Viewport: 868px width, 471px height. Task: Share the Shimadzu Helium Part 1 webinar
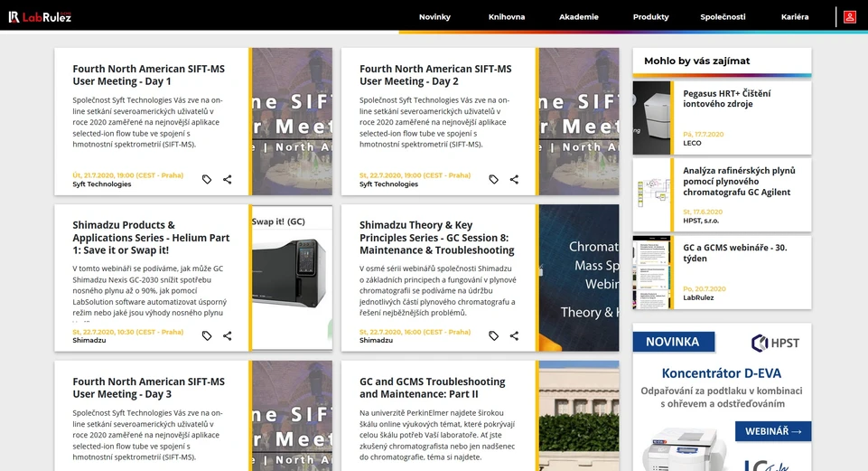pyautogui.click(x=228, y=335)
